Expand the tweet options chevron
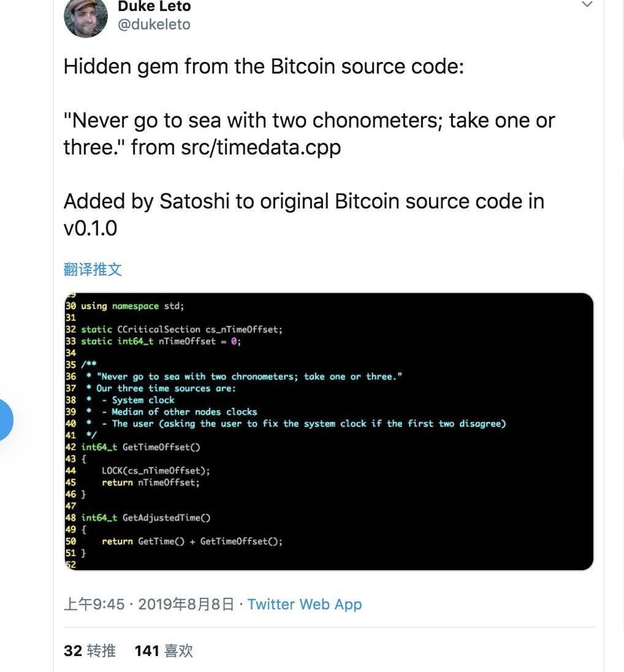The image size is (624, 672). tap(587, 5)
